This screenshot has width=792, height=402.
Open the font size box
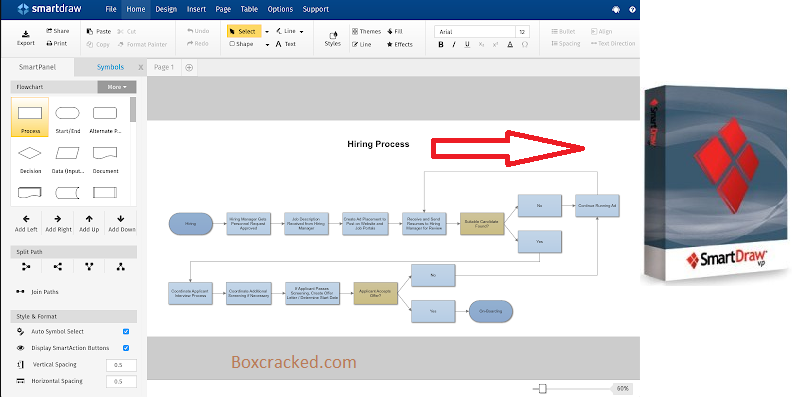click(522, 32)
